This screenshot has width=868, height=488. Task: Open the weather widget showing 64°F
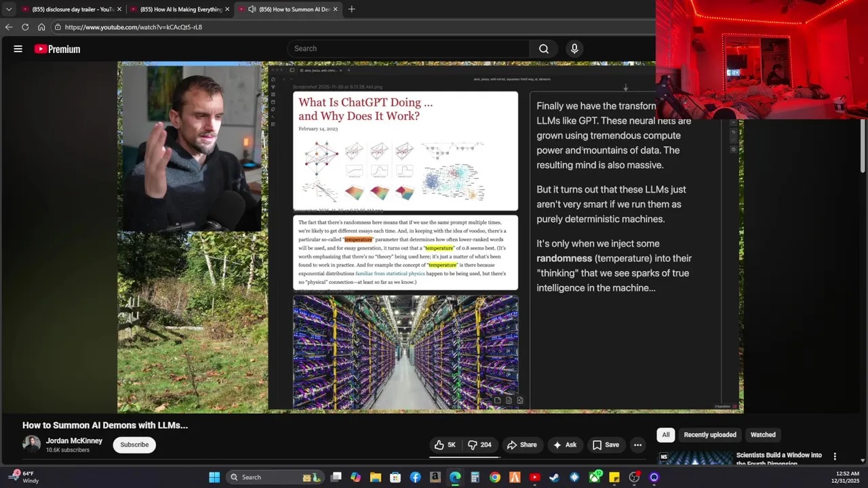[x=24, y=476]
